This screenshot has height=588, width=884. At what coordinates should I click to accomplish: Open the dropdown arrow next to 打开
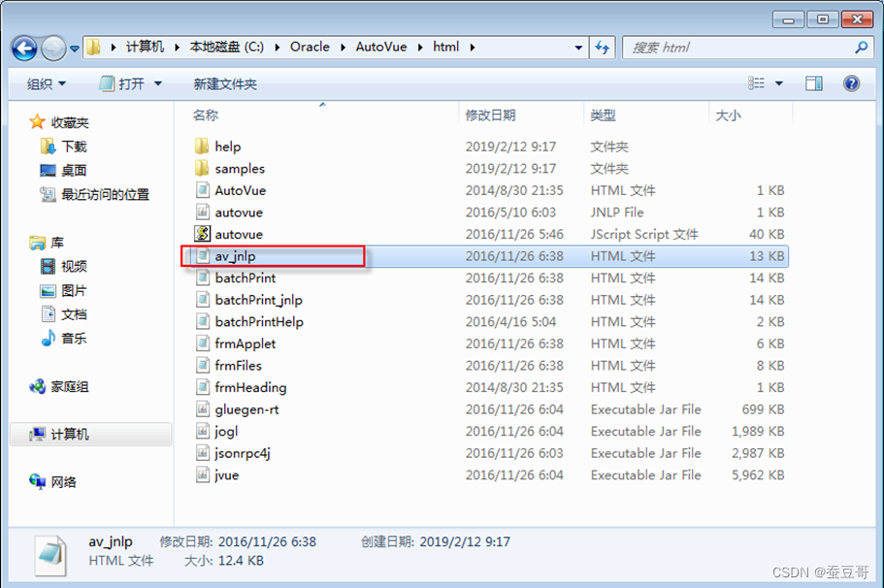pos(158,84)
